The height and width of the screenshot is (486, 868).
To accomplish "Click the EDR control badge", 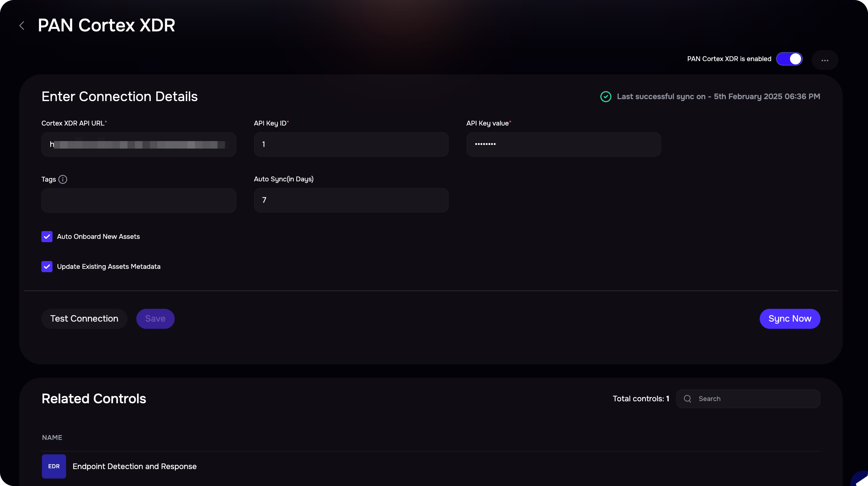I will (54, 466).
